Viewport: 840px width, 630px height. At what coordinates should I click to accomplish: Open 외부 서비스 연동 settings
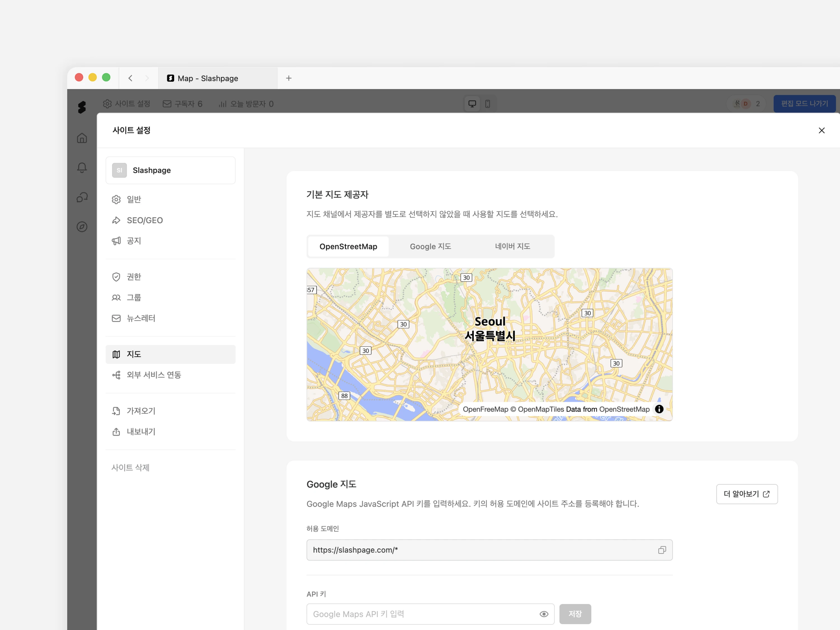(171, 375)
